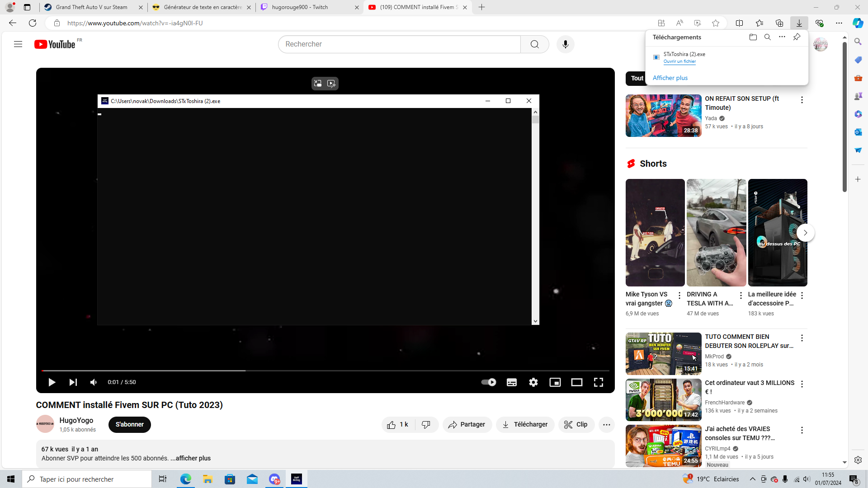
Task: Click Afficher plus in downloads
Action: (670, 78)
